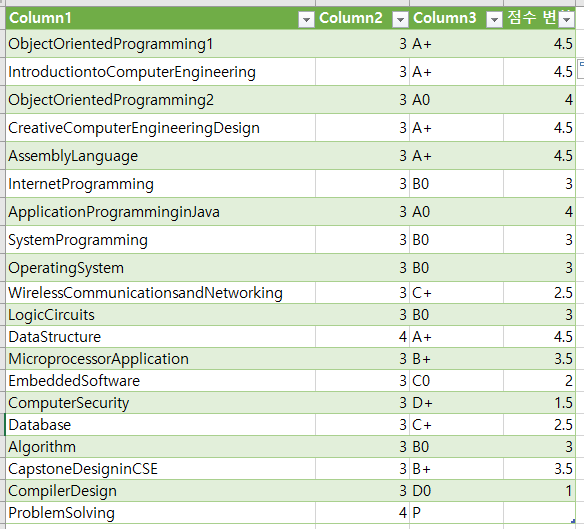Viewport: 584px width, 529px height.
Task: Select the score 3.5 for CapstoneDesigninCSE
Action: point(539,469)
